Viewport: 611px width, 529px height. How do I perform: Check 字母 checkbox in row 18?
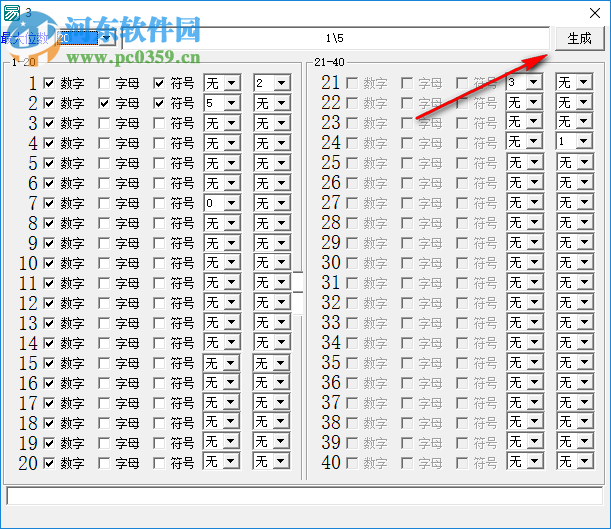point(104,423)
